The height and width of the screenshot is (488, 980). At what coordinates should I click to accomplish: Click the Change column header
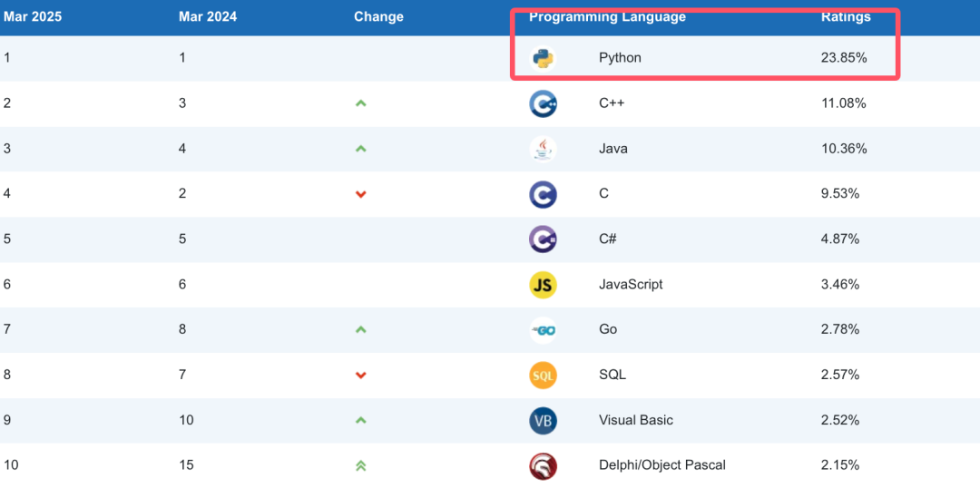coord(378,17)
